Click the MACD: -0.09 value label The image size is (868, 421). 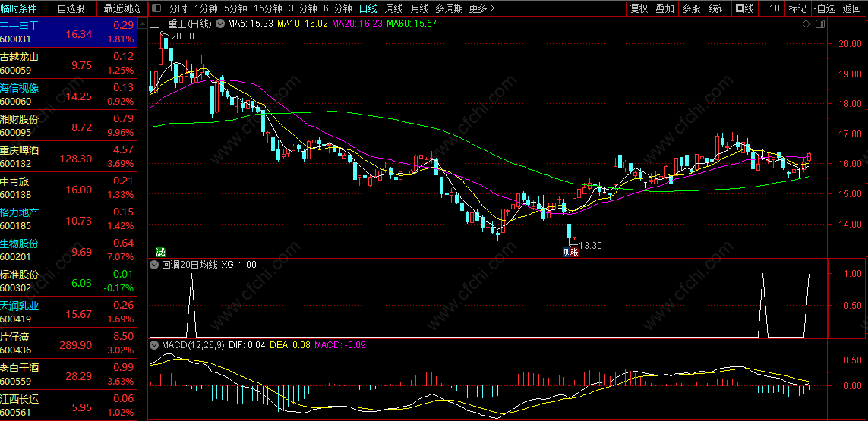(x=340, y=344)
